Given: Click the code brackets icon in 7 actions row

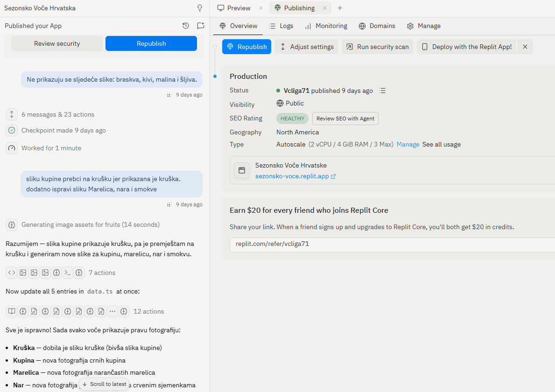Looking at the screenshot, I should click(x=12, y=273).
